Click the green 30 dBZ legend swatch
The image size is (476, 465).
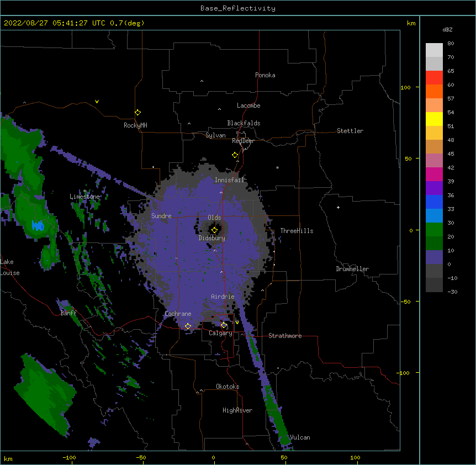[x=434, y=230]
